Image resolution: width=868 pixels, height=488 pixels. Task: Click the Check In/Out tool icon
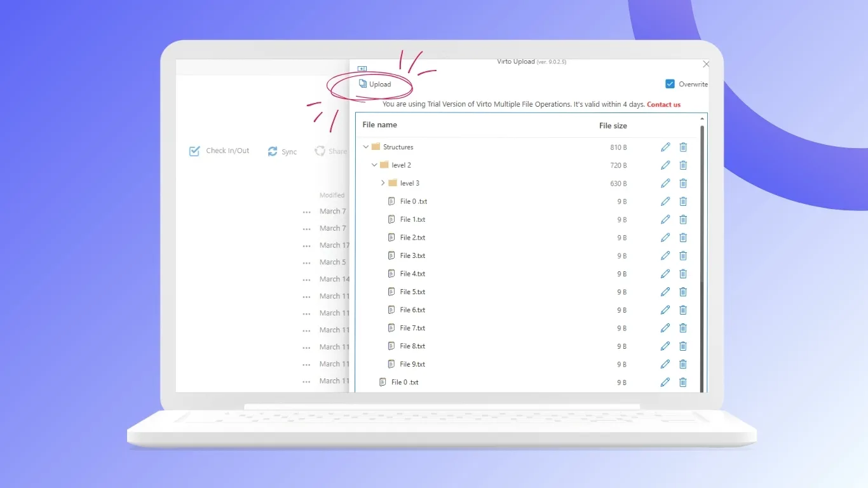click(x=194, y=151)
